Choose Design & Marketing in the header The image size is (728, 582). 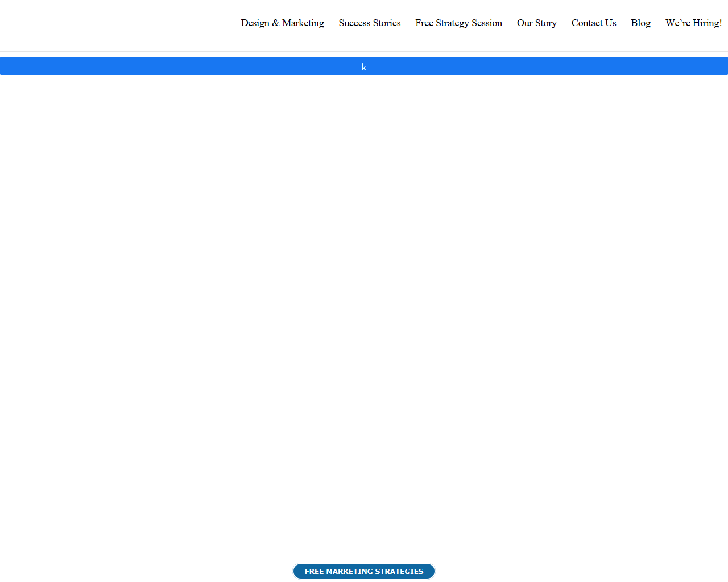point(282,23)
